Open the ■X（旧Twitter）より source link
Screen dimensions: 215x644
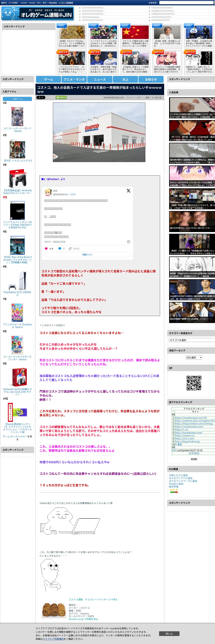pos(53,179)
